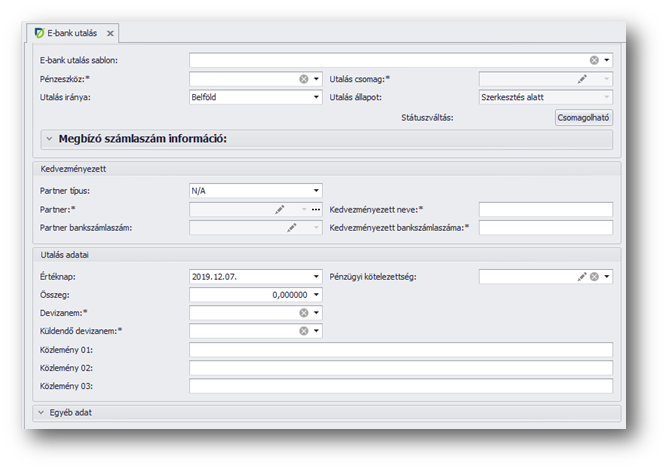Click pencil icon in Partner bankszámlaszám field
This screenshot has width=668, height=471.
(x=291, y=228)
